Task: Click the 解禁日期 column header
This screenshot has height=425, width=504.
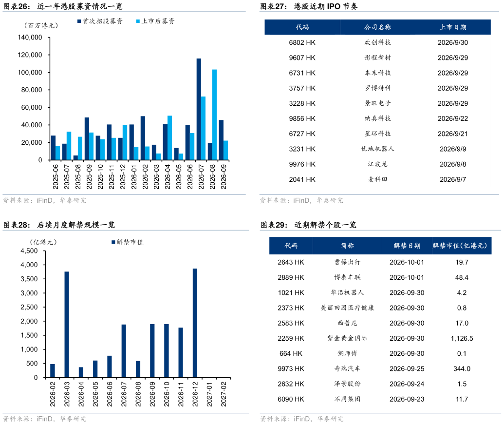Action: point(407,246)
